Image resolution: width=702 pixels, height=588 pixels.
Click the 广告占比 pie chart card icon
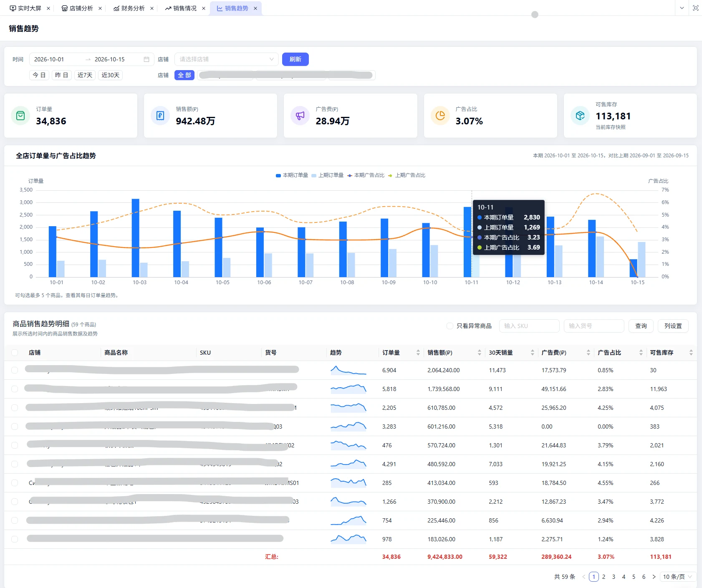click(x=440, y=116)
